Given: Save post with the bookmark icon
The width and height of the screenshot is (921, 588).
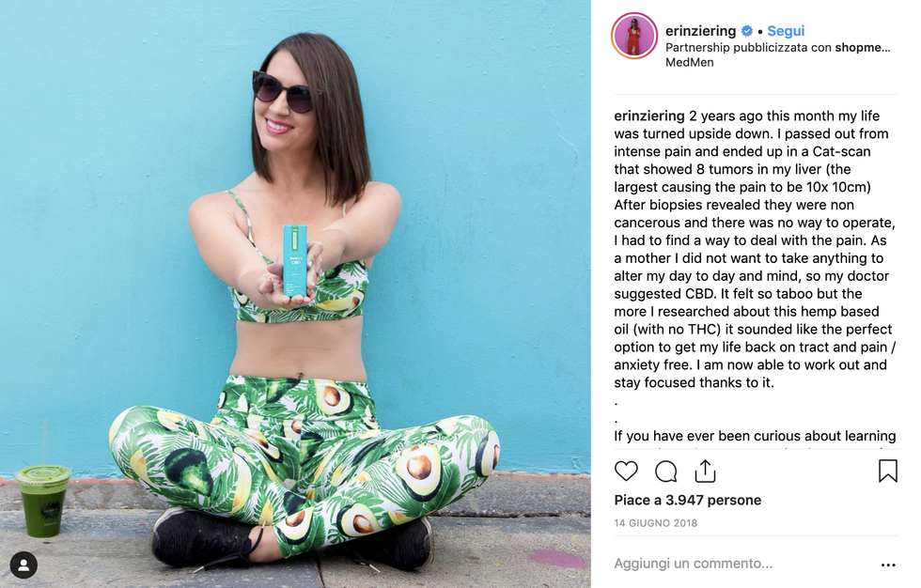Looking at the screenshot, I should [887, 471].
